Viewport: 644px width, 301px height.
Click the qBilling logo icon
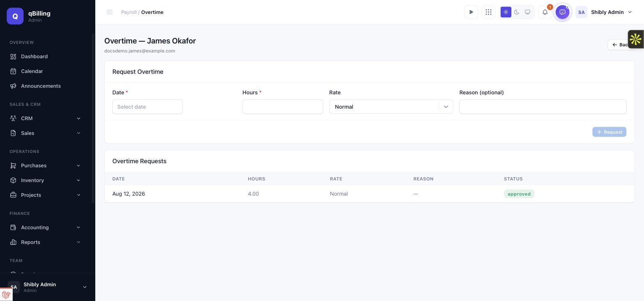15,16
